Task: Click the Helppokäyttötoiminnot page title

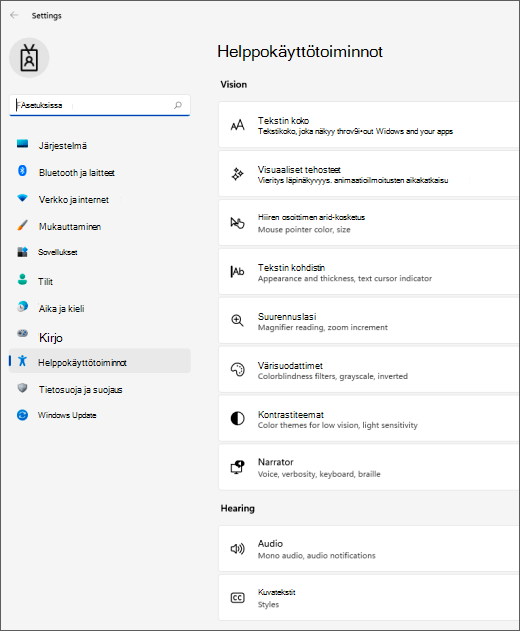Action: click(300, 52)
